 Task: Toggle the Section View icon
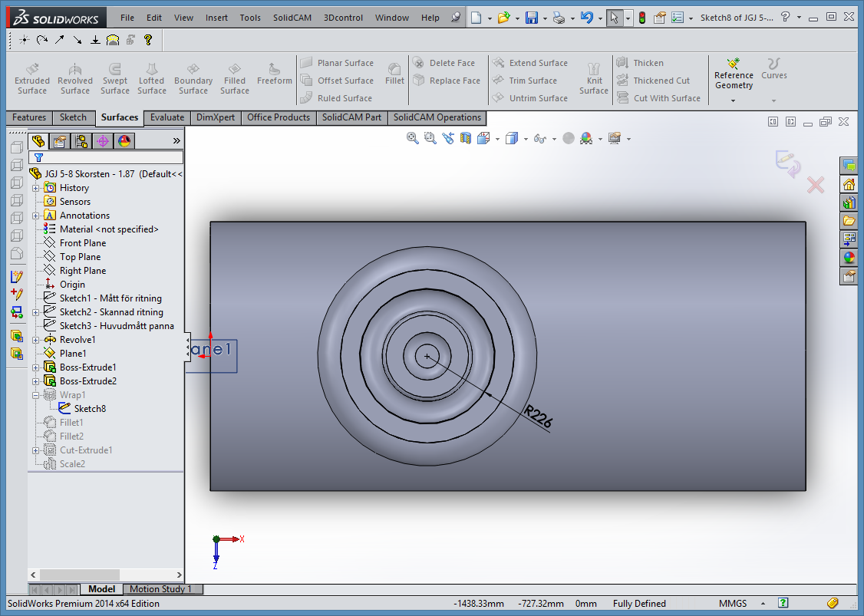[x=466, y=138]
